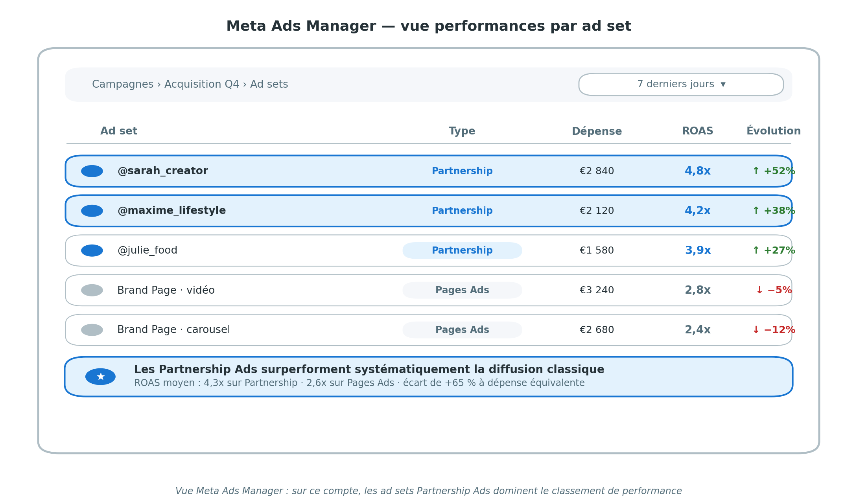The image size is (857, 504).
Task: Click the 2,4x ROAS value
Action: click(698, 330)
